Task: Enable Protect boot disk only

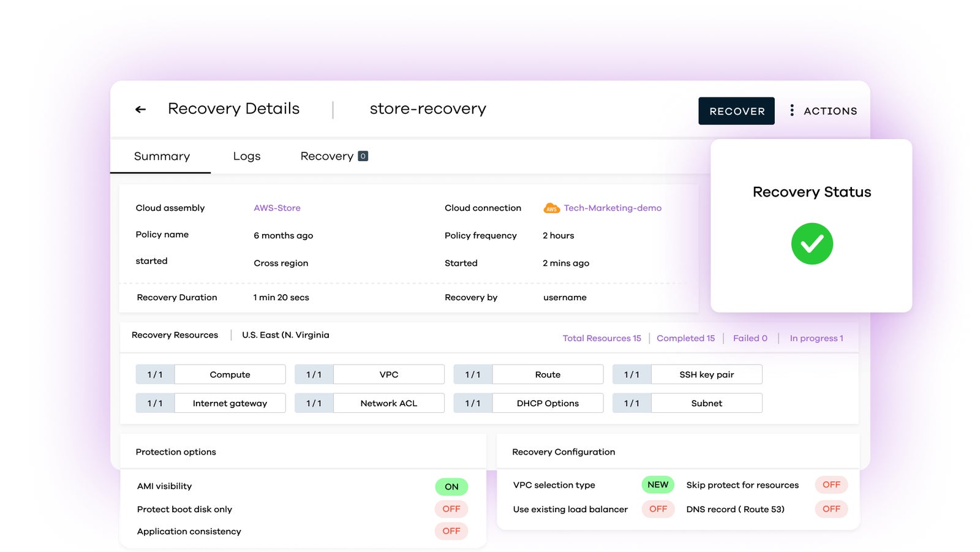Action: coord(451,509)
